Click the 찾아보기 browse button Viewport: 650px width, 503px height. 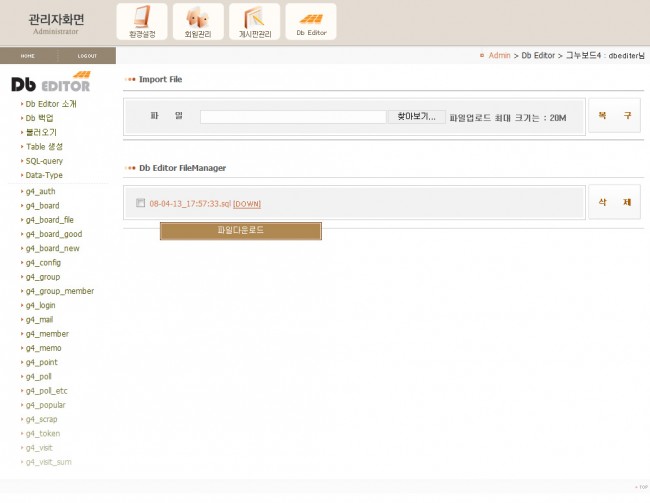416,117
